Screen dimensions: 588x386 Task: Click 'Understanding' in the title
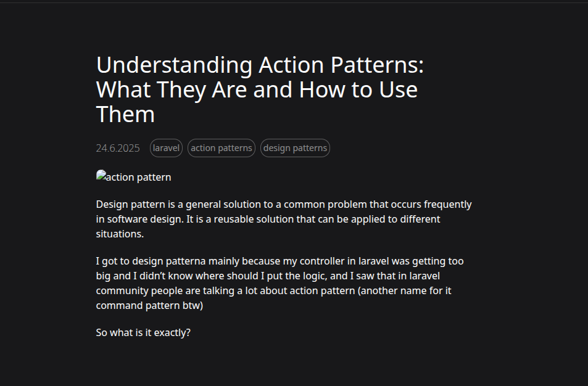[174, 65]
